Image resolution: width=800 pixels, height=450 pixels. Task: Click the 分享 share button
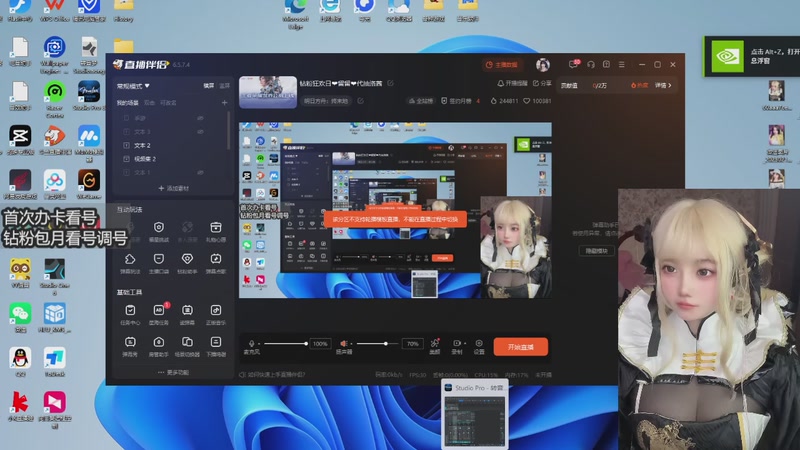click(542, 83)
